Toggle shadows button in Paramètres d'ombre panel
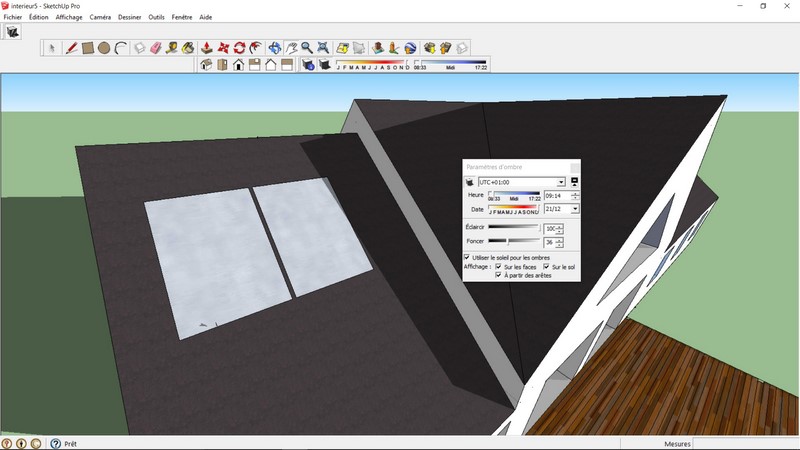Viewport: 800px width, 450px height. click(470, 182)
